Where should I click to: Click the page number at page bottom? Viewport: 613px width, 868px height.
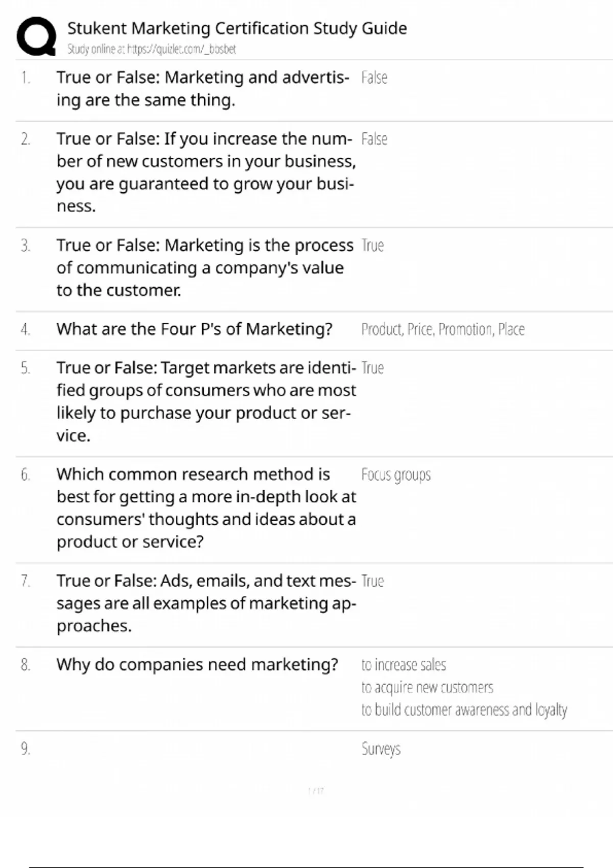tap(316, 791)
